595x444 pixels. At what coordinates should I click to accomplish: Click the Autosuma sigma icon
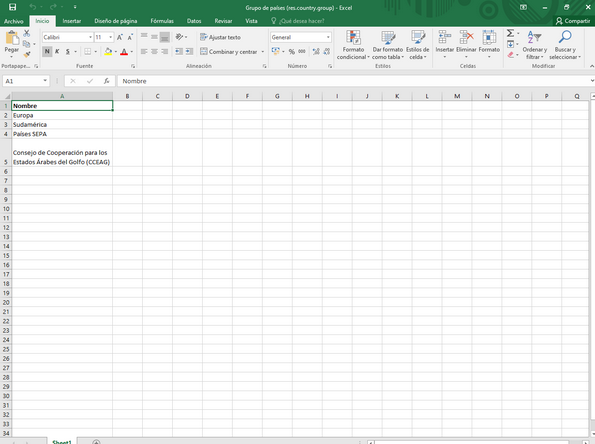(x=511, y=33)
